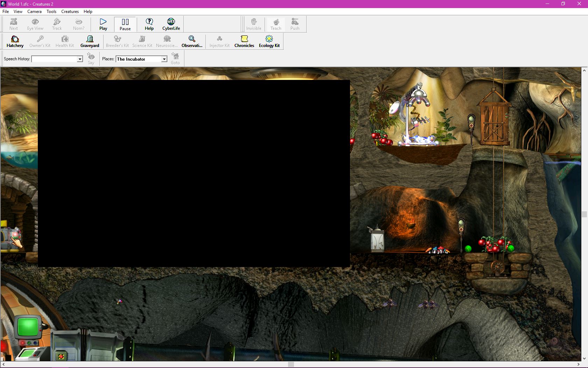Start the game with Play
The height and width of the screenshot is (368, 588).
click(x=103, y=24)
